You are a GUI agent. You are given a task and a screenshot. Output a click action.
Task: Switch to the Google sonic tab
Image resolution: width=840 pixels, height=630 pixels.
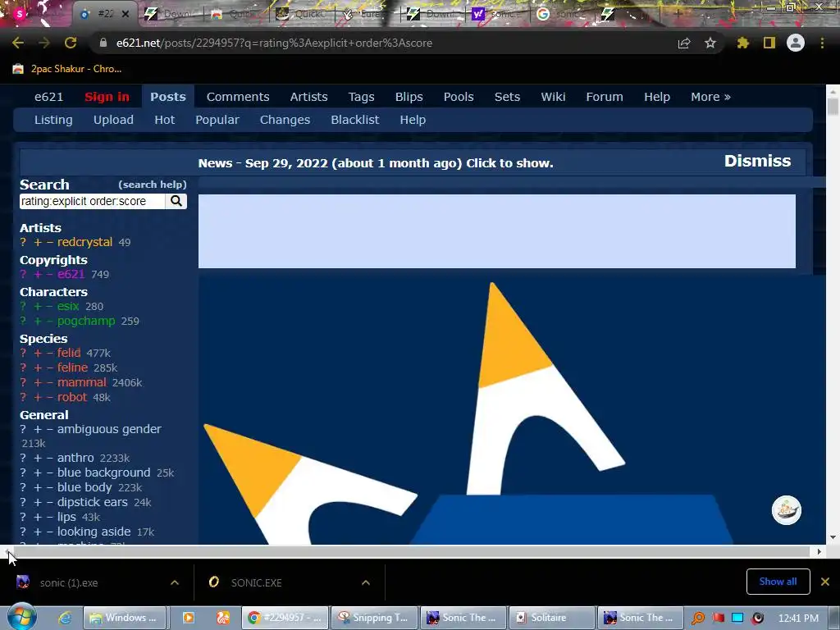pos(563,14)
